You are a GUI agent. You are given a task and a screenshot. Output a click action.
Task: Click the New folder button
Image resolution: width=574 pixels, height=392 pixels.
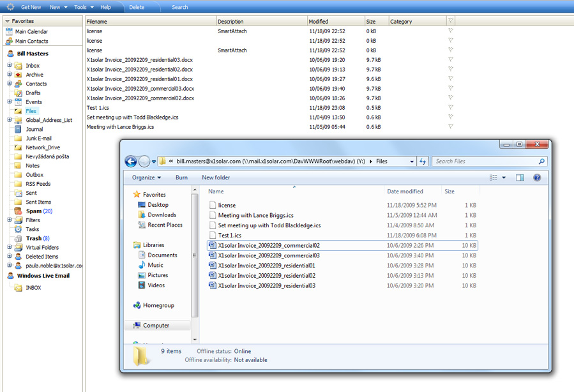pyautogui.click(x=216, y=177)
